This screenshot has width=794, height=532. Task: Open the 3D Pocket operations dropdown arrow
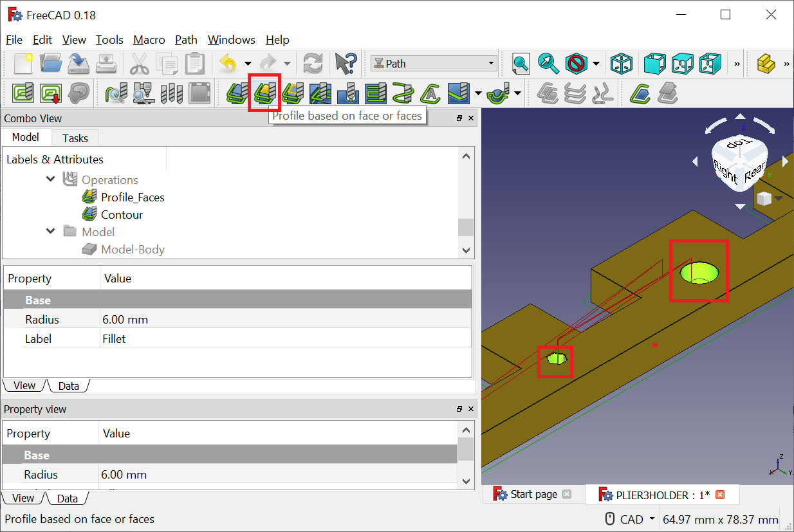(477, 93)
